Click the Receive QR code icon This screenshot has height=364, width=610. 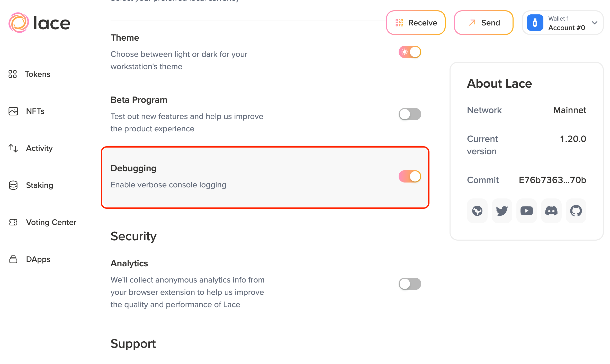399,23
